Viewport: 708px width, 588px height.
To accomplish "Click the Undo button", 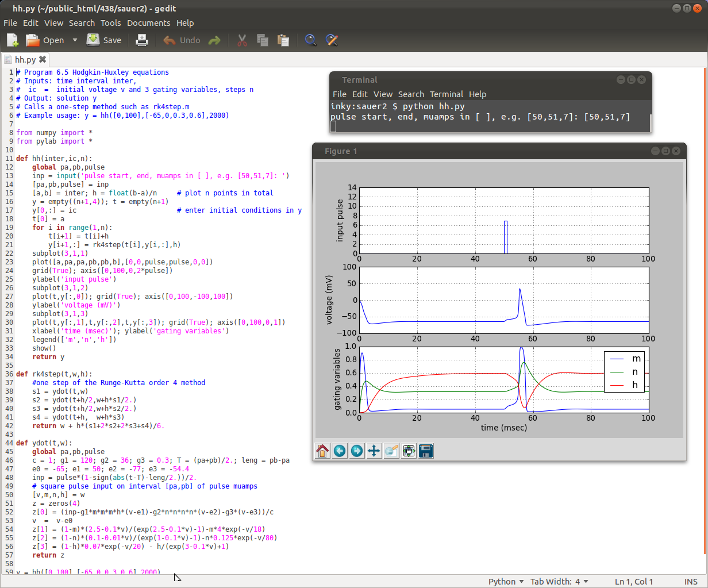I will (182, 40).
